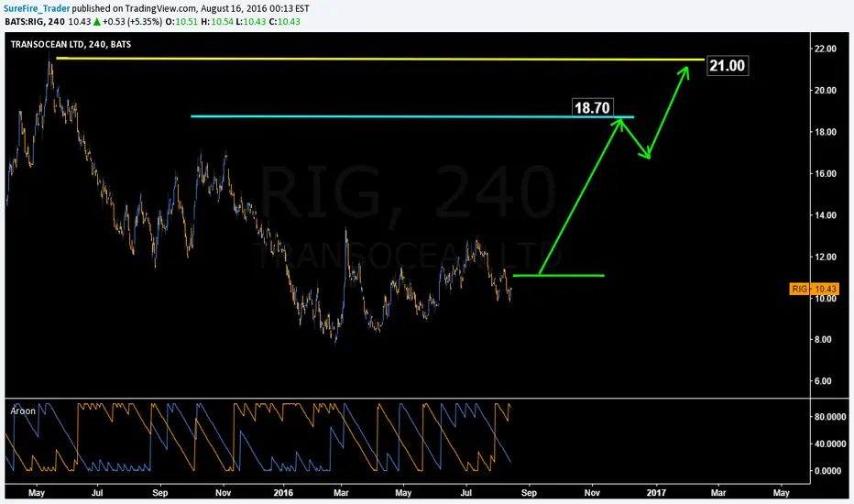
Task: Click the short green horizontal line near 11.00
Action: pos(559,275)
